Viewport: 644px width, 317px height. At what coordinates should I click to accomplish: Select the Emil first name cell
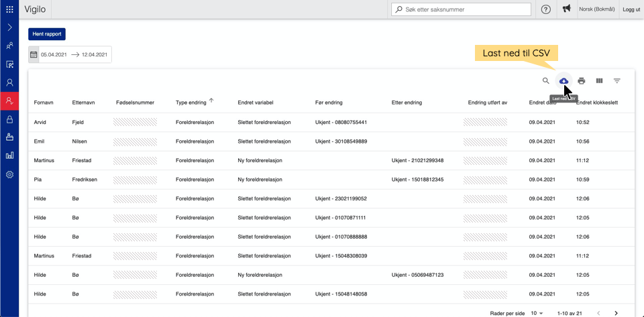pos(40,141)
